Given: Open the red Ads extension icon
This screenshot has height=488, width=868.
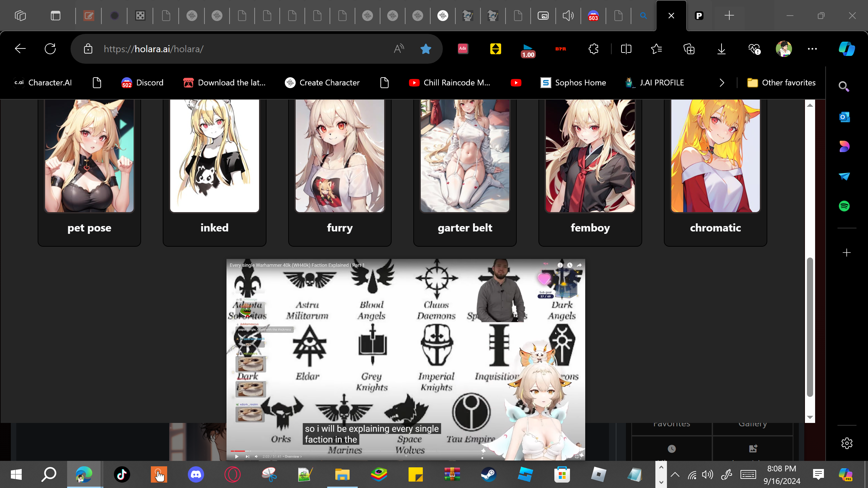Looking at the screenshot, I should point(463,49).
